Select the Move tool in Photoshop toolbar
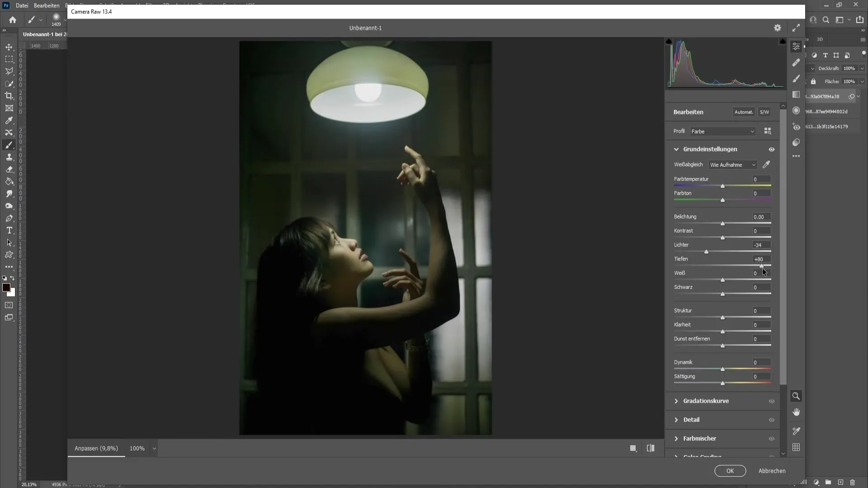This screenshot has height=488, width=868. tap(9, 47)
